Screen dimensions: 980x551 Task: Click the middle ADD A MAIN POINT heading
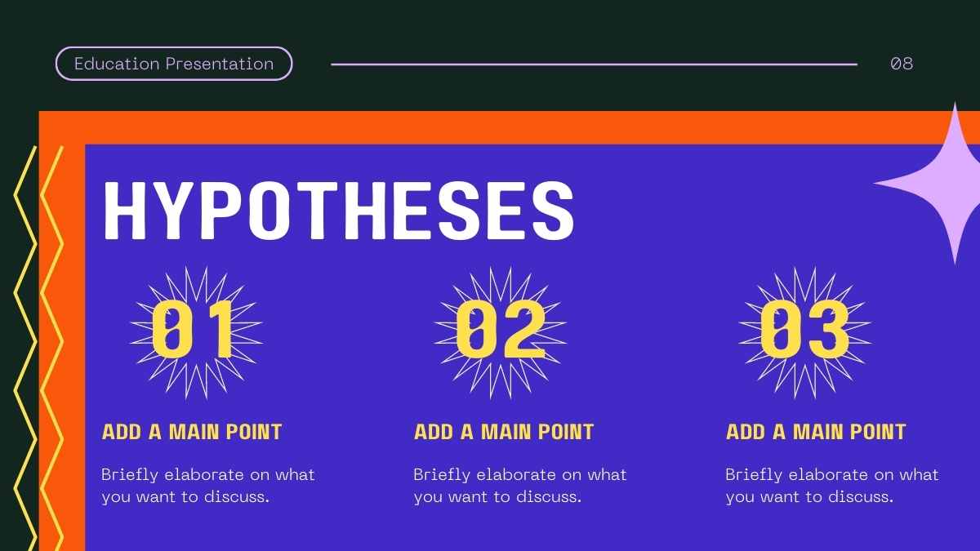click(504, 432)
